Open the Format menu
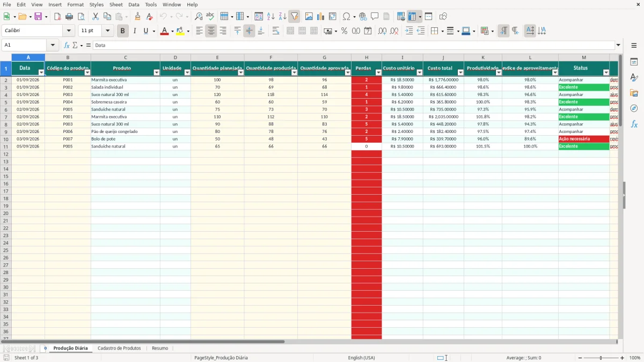The height and width of the screenshot is (362, 644). (75, 4)
